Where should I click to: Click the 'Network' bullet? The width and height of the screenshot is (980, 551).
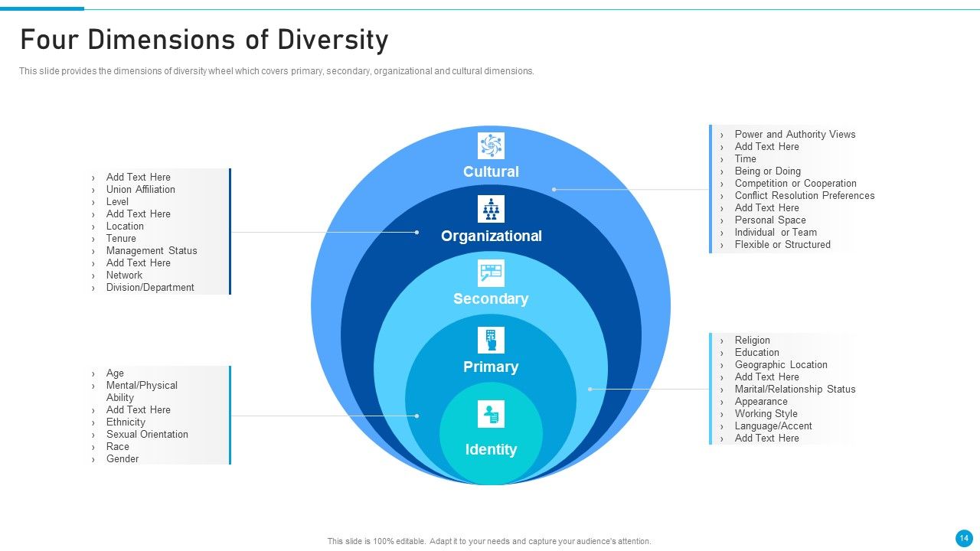tap(124, 275)
